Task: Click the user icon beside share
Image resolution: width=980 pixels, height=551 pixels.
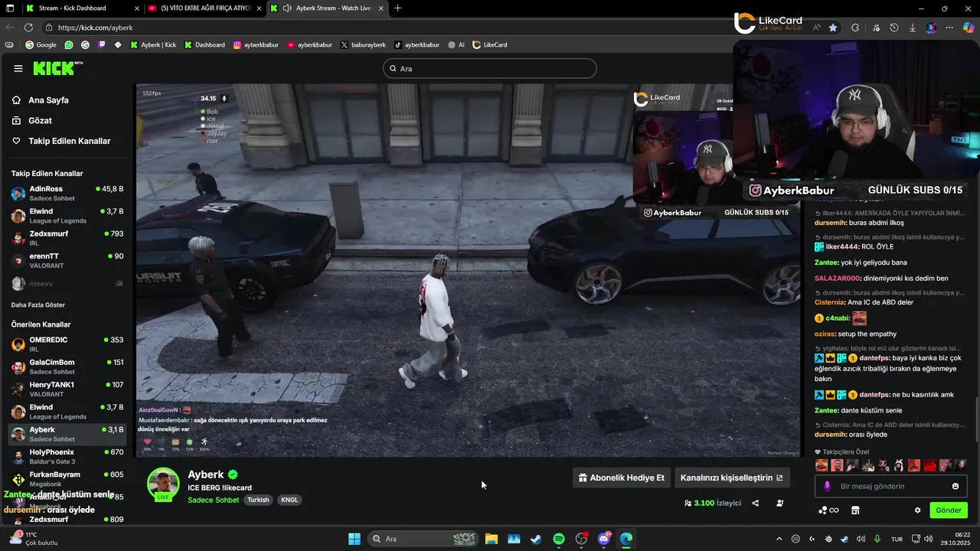Action: point(779,503)
